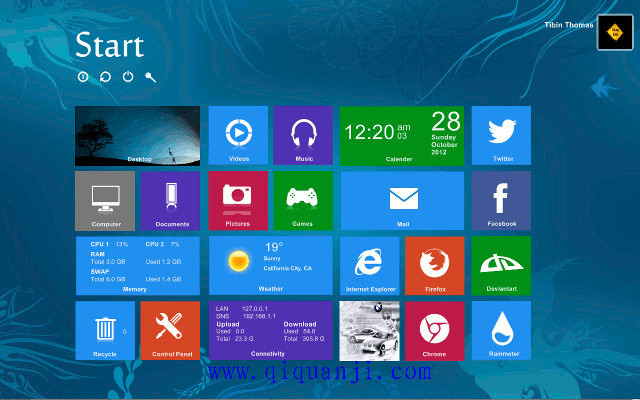Launch Chrome from its tile
The height and width of the screenshot is (400, 640).
click(x=434, y=330)
